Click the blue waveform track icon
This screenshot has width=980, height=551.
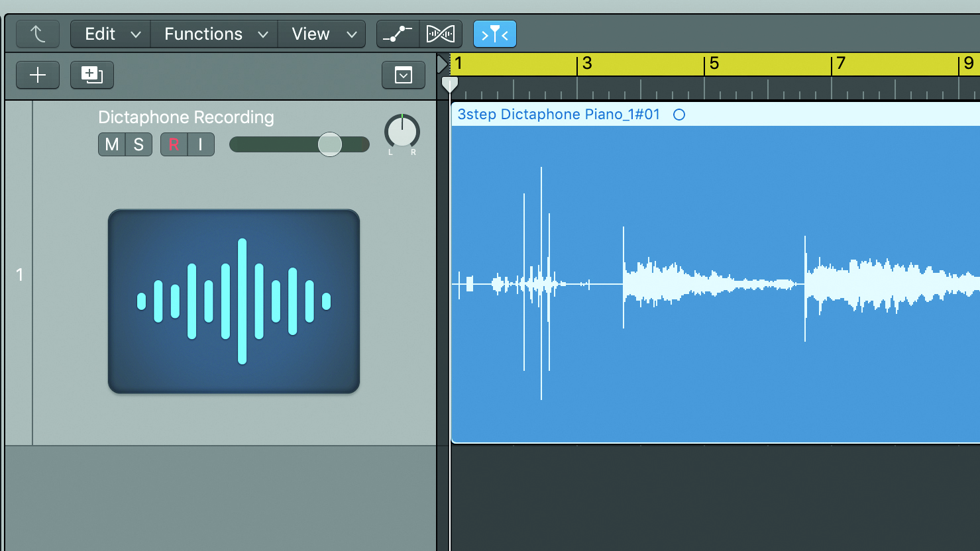[234, 301]
